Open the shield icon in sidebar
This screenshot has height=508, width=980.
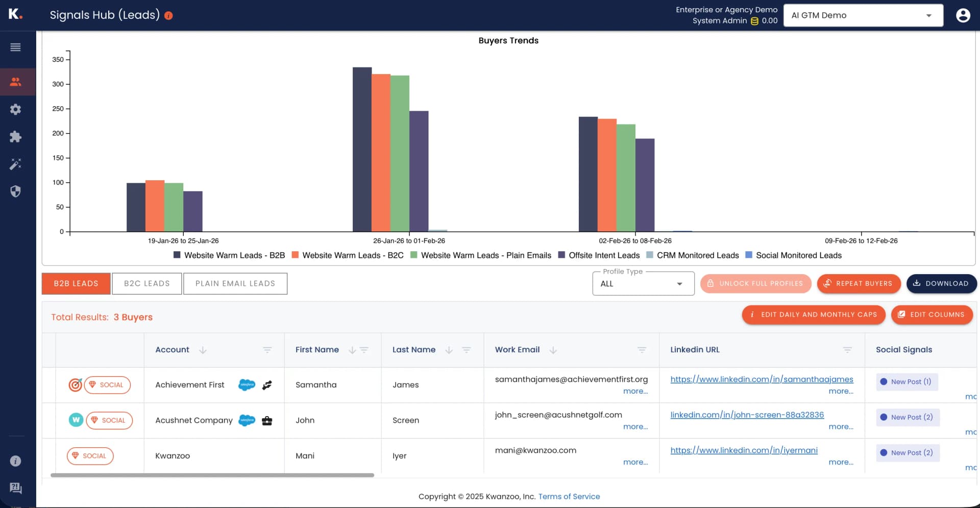pyautogui.click(x=16, y=191)
